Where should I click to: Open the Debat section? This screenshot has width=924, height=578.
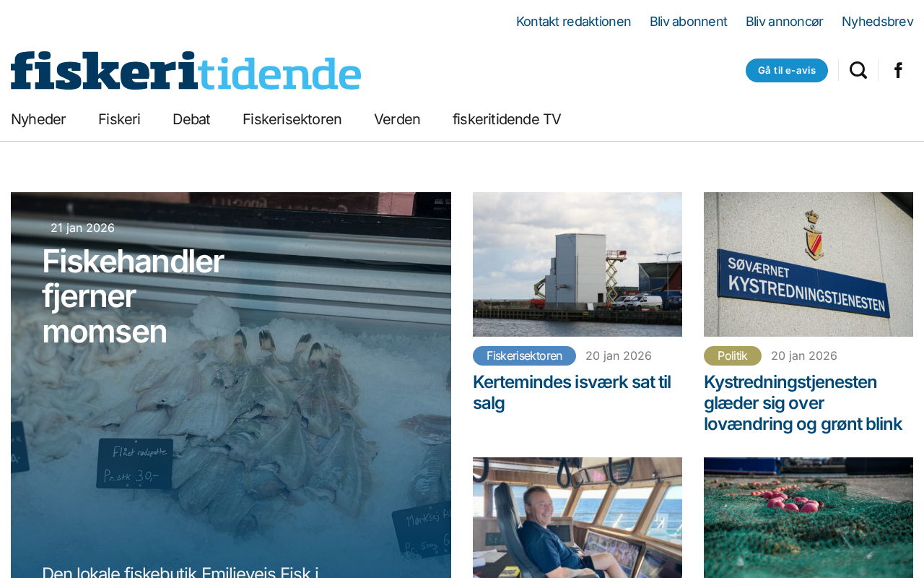point(191,119)
